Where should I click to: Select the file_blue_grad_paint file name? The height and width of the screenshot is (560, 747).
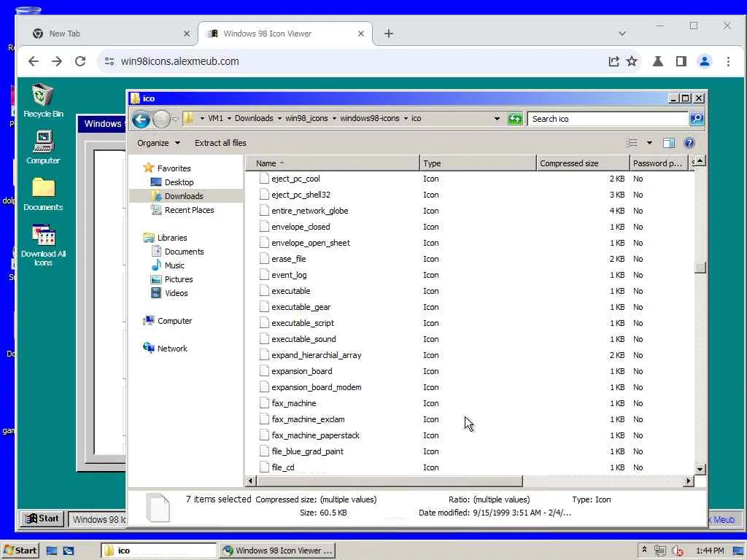(x=307, y=451)
